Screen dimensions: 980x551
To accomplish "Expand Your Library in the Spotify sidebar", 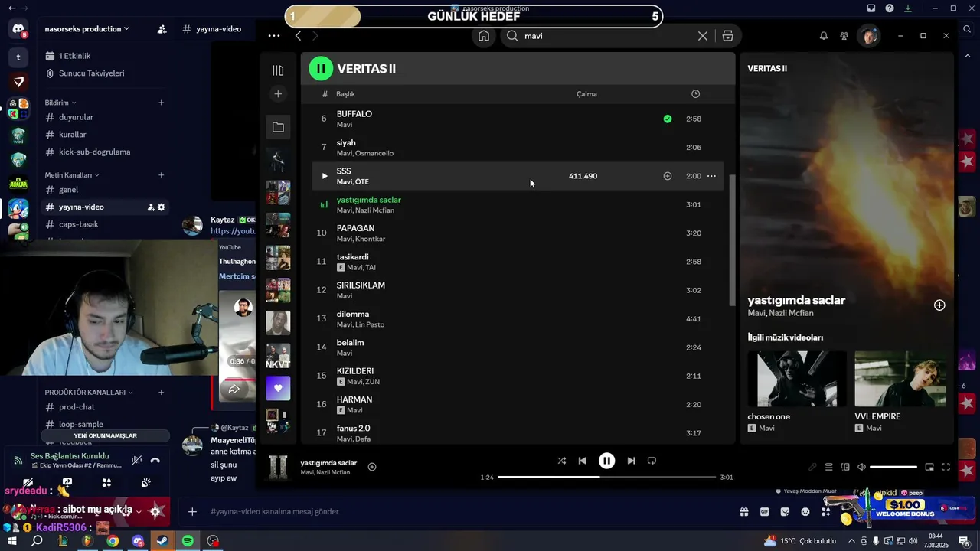I will tap(278, 70).
